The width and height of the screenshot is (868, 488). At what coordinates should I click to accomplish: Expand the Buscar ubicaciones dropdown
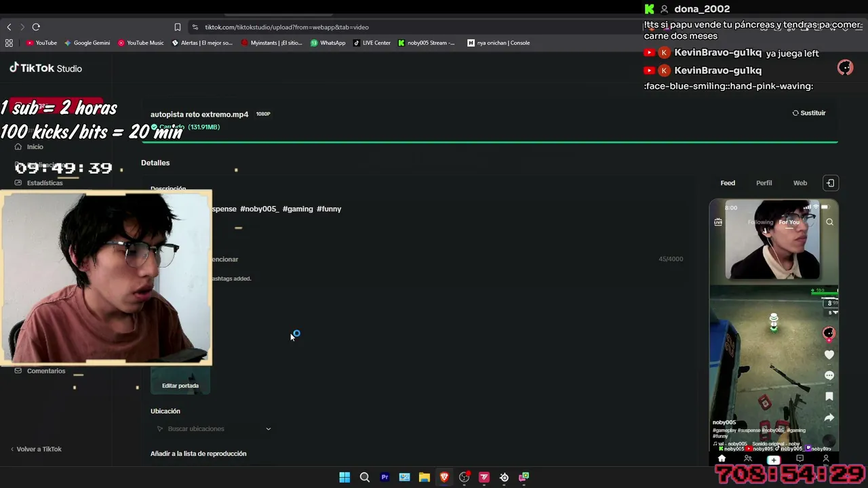coord(213,429)
